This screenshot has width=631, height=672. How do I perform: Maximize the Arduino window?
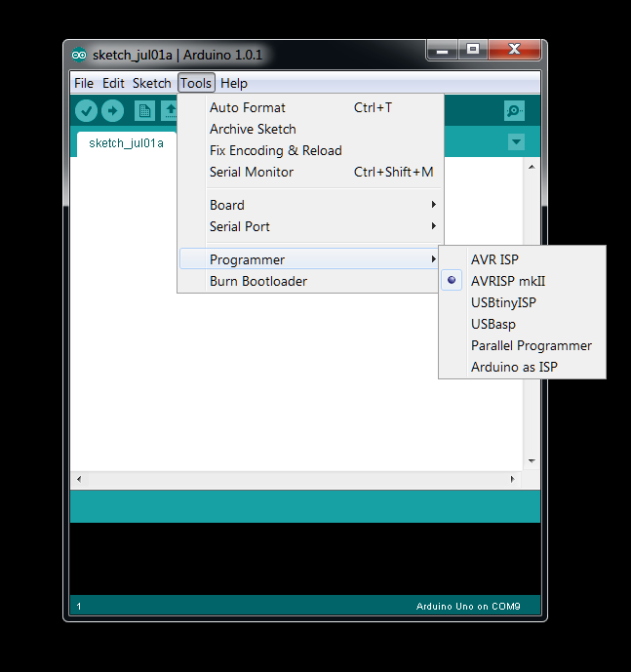pos(473,50)
